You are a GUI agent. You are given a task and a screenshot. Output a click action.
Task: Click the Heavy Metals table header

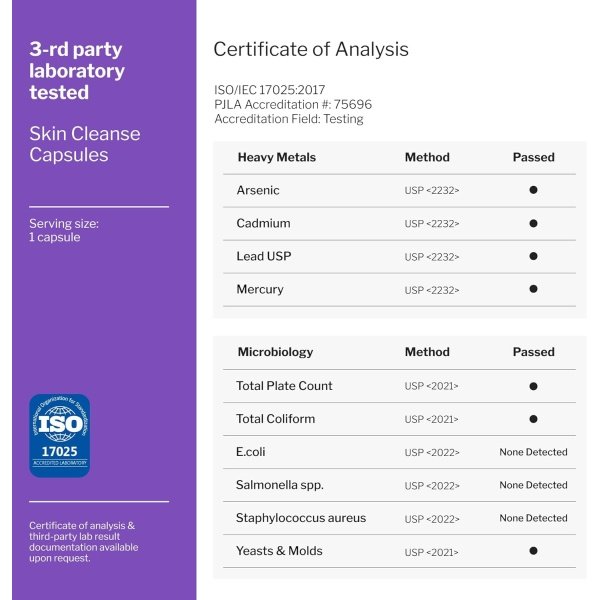coord(276,157)
